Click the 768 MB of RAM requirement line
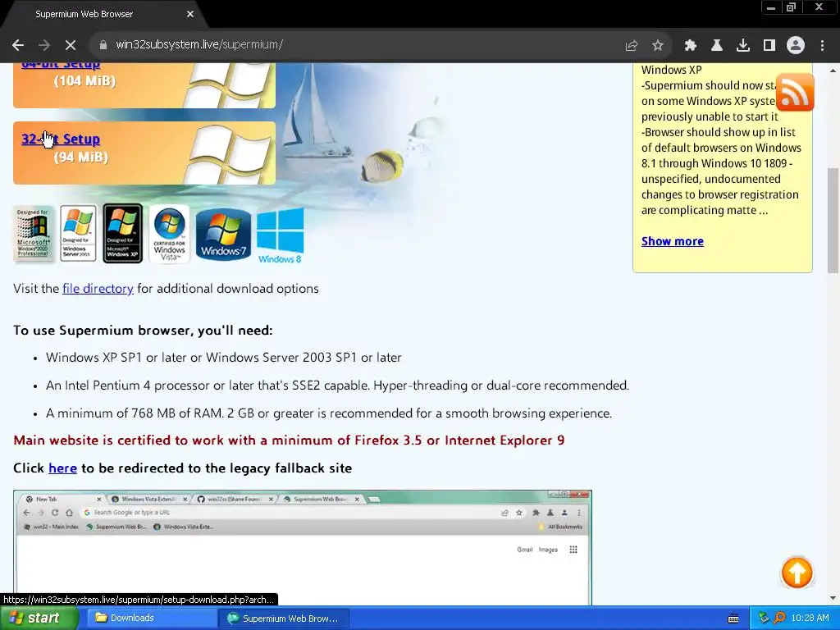Viewport: 840px width, 630px height. 329,413
